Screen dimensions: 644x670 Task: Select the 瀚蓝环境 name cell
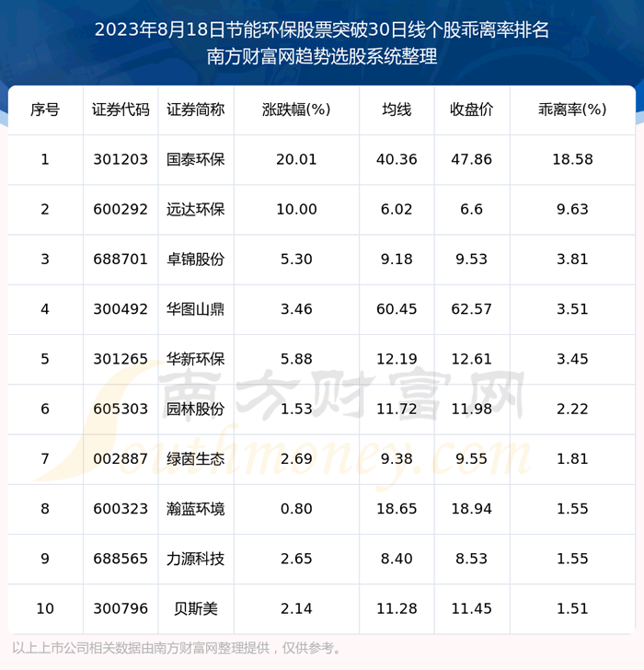(x=196, y=509)
